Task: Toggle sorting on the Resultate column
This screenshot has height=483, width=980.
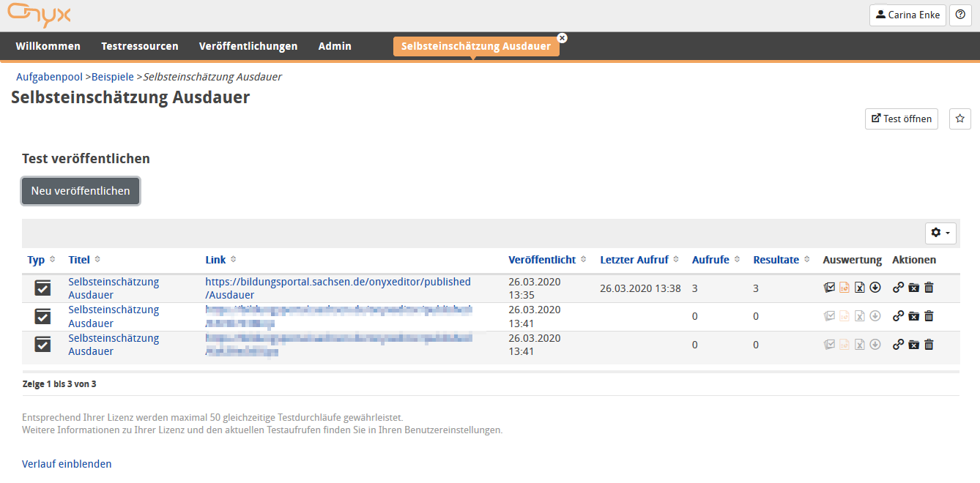Action: (x=807, y=259)
